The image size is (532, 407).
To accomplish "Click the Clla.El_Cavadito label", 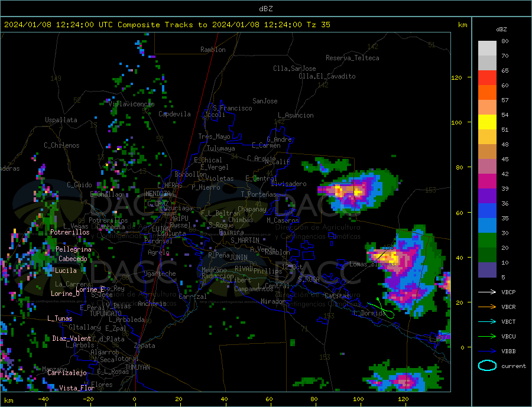I will pos(327,76).
